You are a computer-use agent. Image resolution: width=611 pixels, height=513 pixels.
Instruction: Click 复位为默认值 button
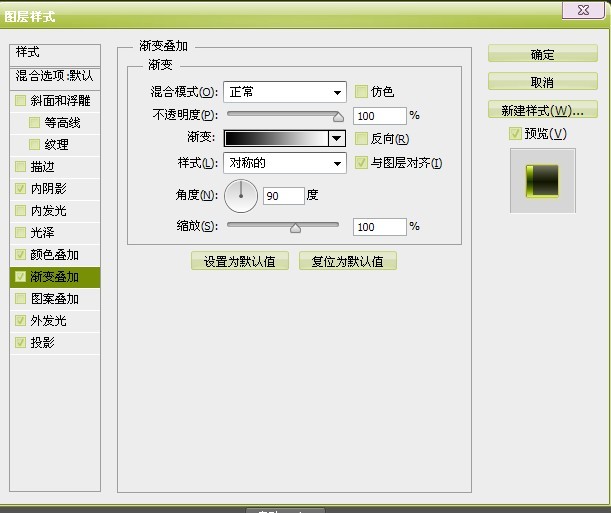pos(348,261)
